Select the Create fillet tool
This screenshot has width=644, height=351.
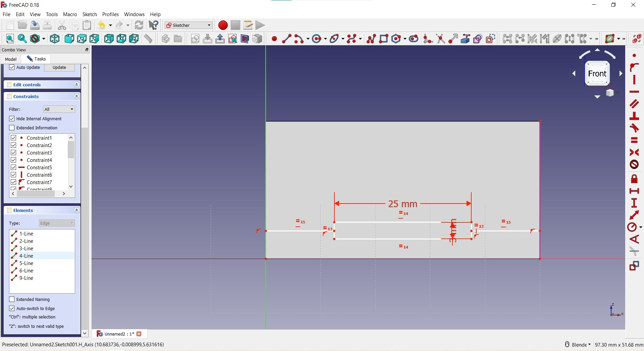click(428, 39)
